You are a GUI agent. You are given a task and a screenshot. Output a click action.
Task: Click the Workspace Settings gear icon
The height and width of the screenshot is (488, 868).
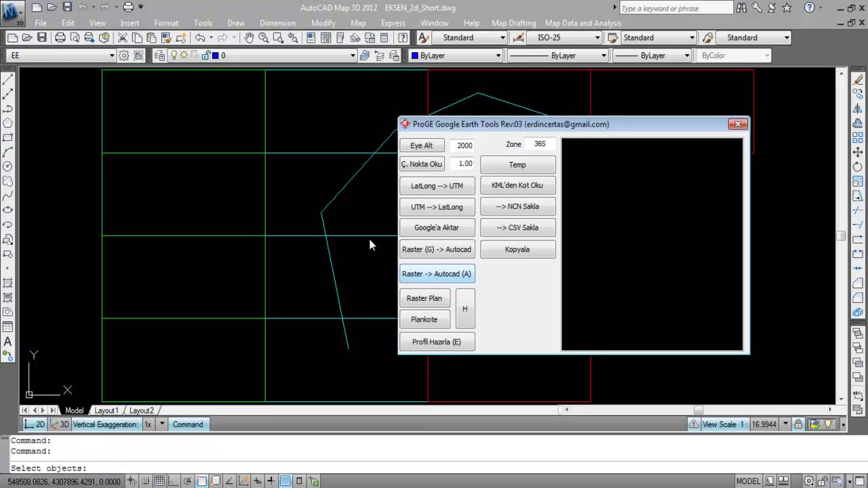click(124, 56)
